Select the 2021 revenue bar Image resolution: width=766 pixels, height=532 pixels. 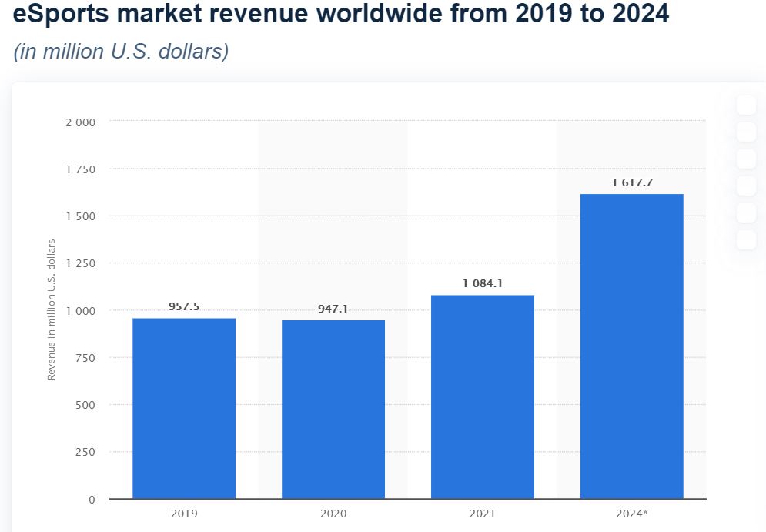pyautogui.click(x=483, y=396)
